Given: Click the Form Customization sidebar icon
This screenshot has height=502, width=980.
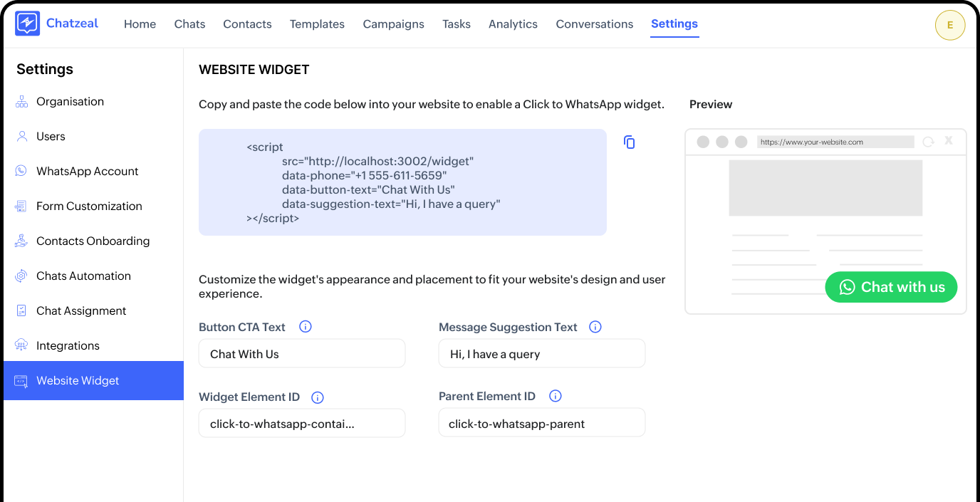Looking at the screenshot, I should point(21,206).
